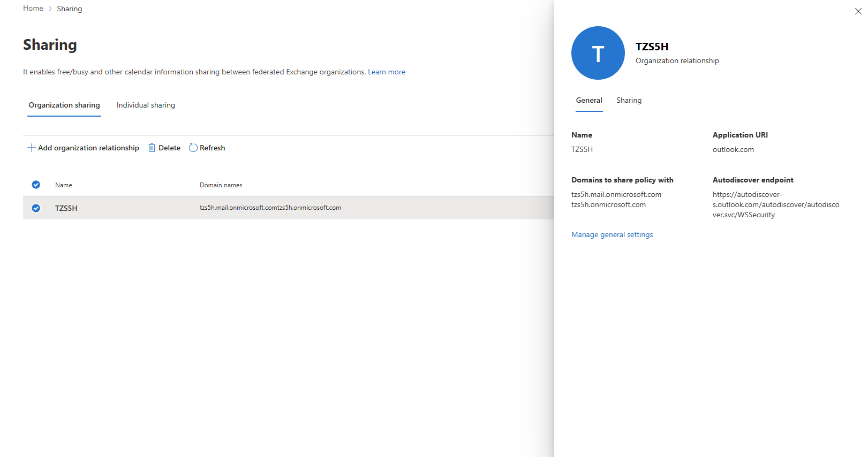Click the tzs5h domain names cell
Viewport: 868px width, 457px height.
tap(270, 208)
